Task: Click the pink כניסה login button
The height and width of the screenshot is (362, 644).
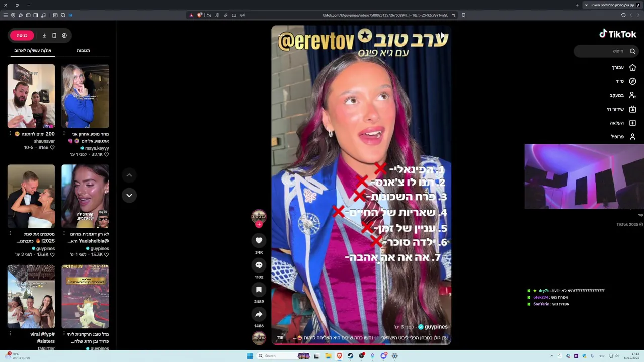Action: [x=22, y=35]
